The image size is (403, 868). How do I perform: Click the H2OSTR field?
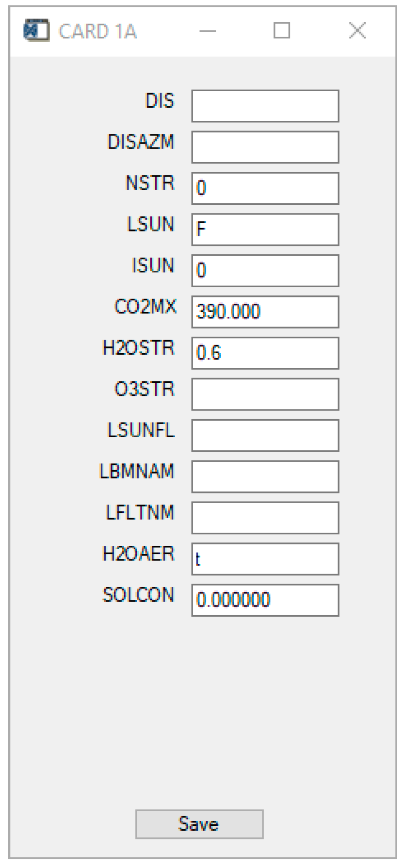pyautogui.click(x=265, y=353)
